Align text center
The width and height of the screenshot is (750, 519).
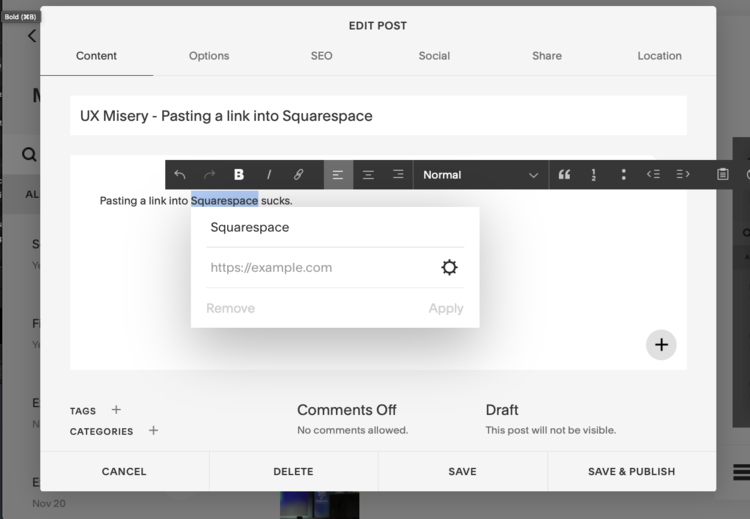click(368, 175)
